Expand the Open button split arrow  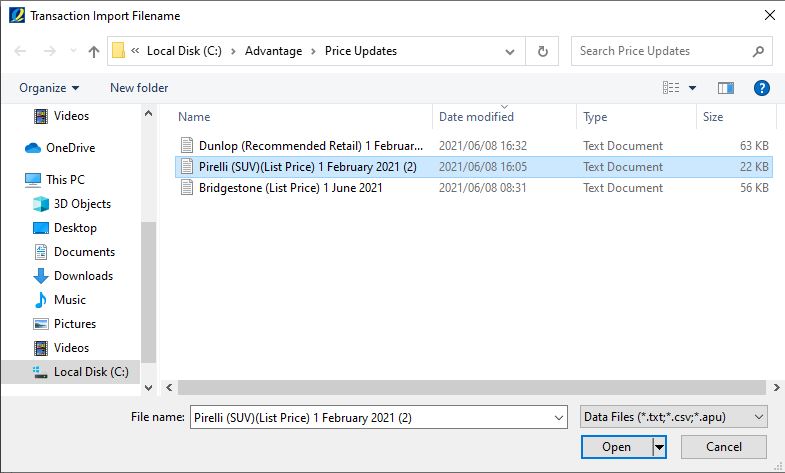click(660, 446)
